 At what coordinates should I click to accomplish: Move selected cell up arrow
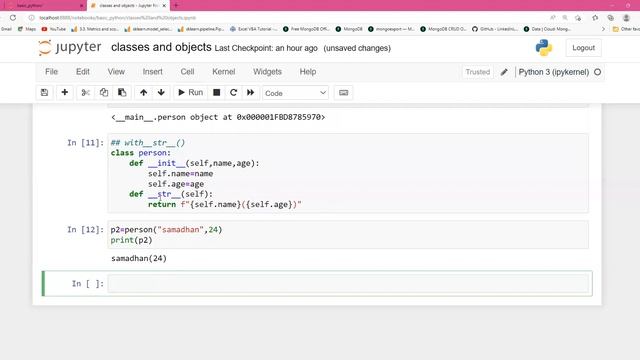point(143,93)
